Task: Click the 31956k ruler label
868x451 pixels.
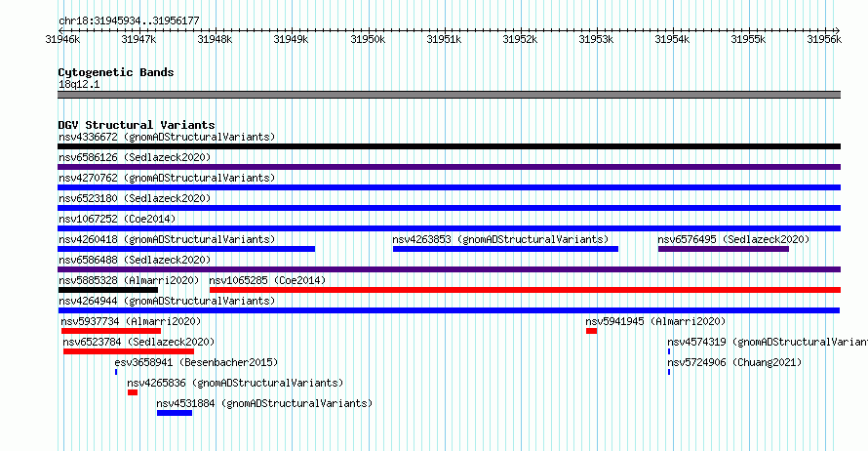Action: coord(824,39)
